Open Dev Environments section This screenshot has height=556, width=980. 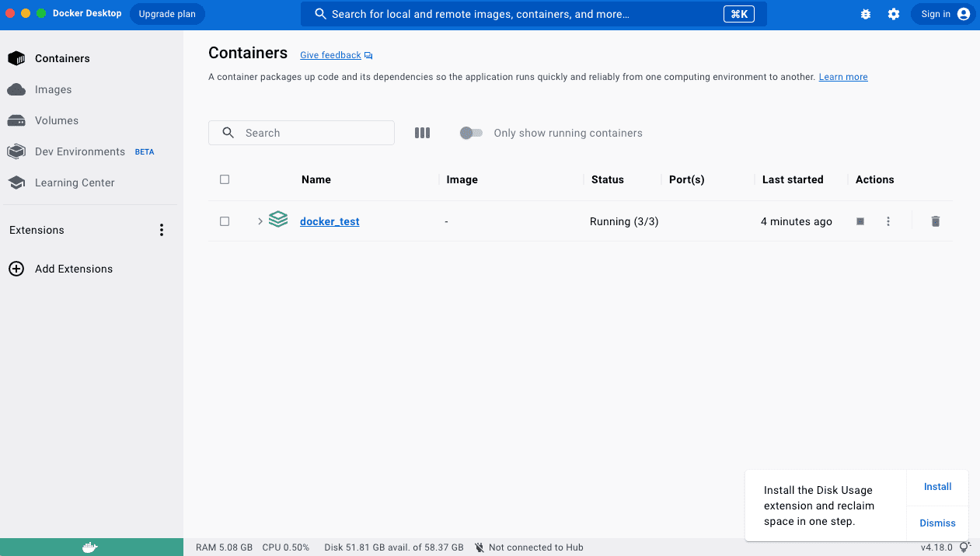click(79, 151)
